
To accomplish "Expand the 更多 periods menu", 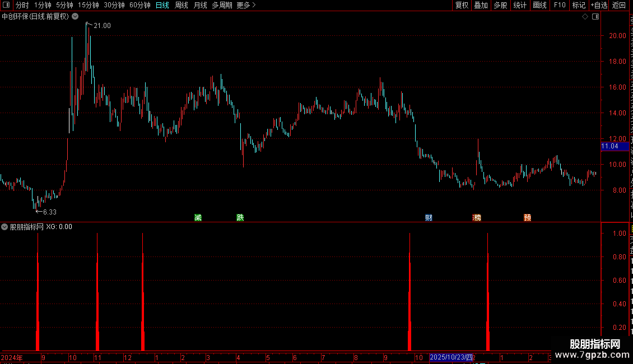I will pyautogui.click(x=246, y=5).
